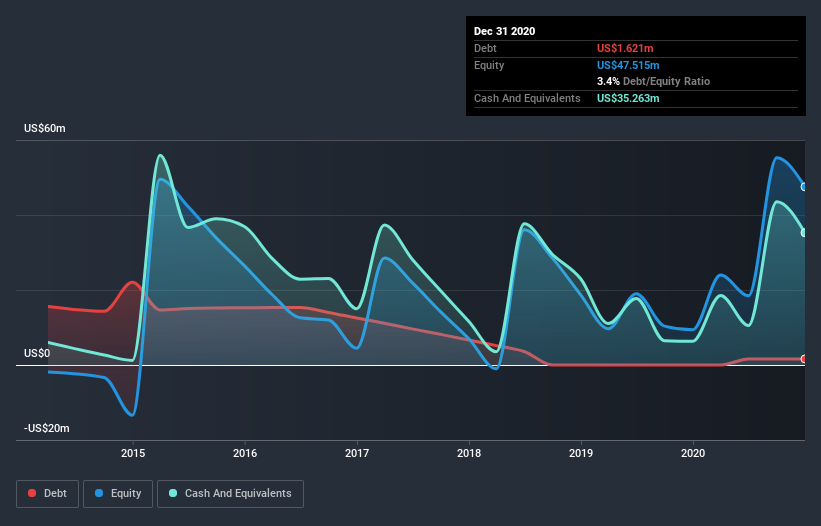Viewport: 821px width, 526px height.
Task: Click the Debt label in tooltip
Action: coord(485,48)
